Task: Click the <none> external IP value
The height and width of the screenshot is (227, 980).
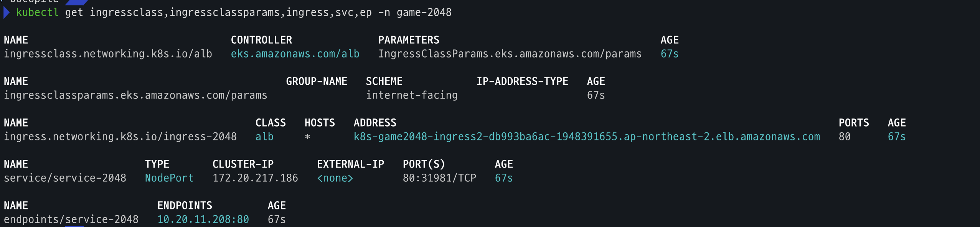Action: click(x=335, y=178)
